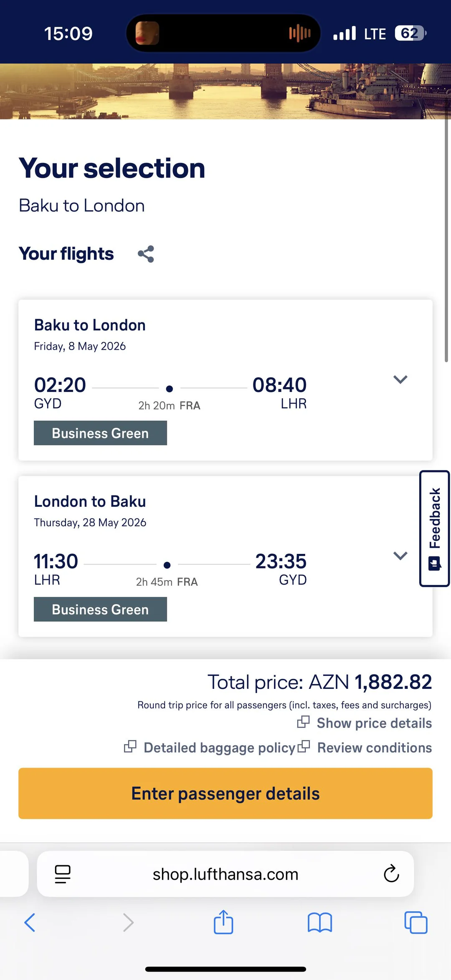This screenshot has height=980, width=451.
Task: Go back with Safari back arrow
Action: [x=30, y=922]
